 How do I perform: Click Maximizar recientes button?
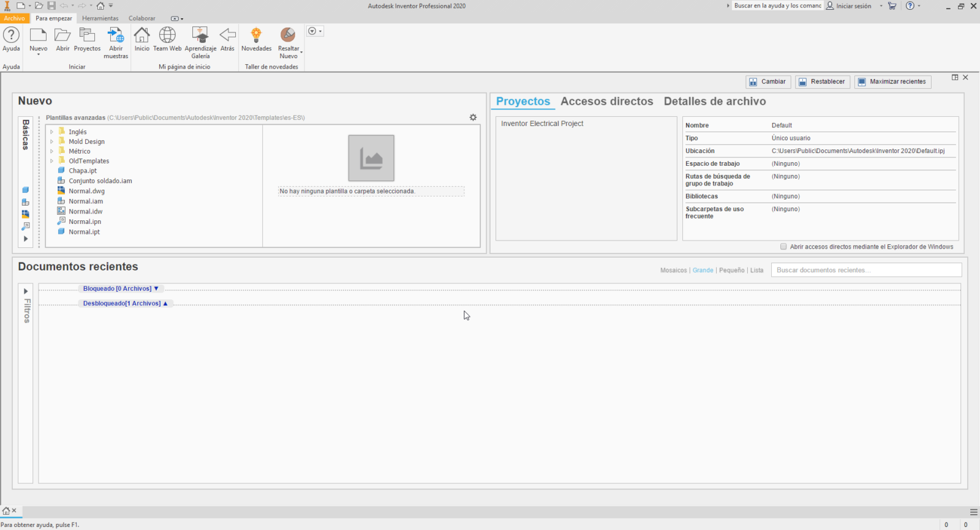tap(892, 82)
